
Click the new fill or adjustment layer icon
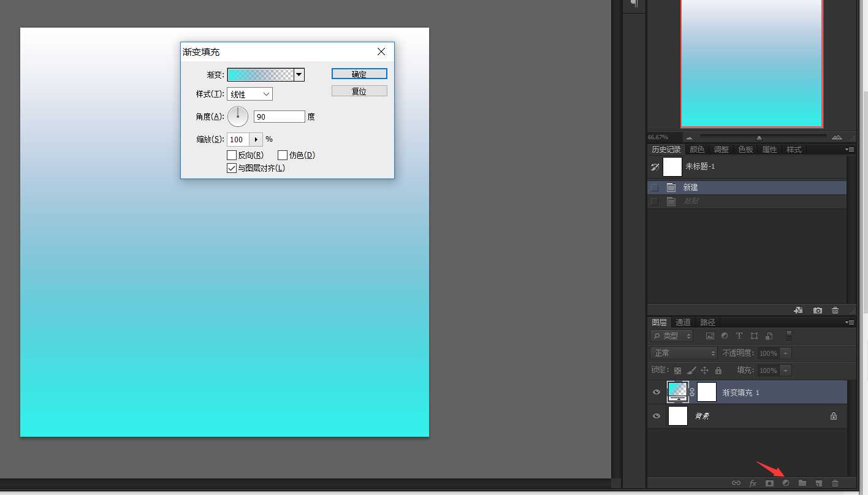(x=786, y=483)
